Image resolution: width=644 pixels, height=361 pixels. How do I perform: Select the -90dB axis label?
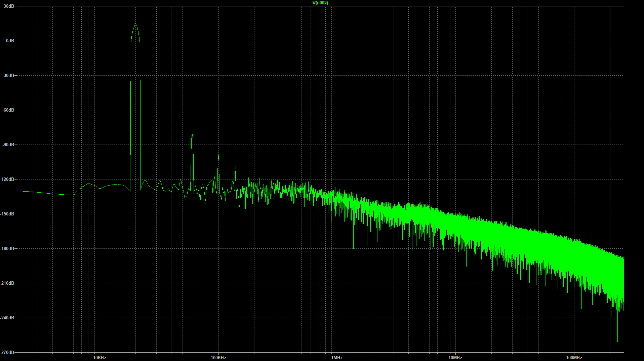(8, 145)
